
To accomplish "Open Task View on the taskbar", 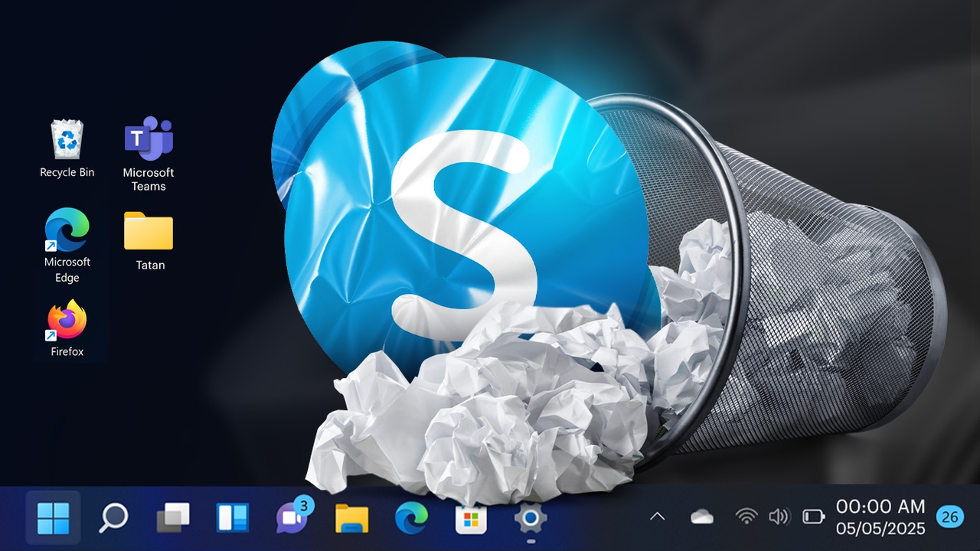I will coord(172,518).
